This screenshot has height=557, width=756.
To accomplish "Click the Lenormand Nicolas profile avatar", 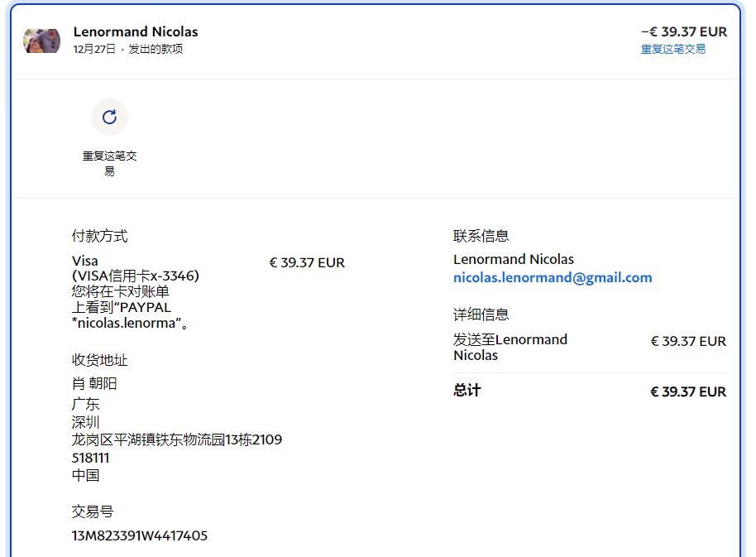I will coord(41,41).
